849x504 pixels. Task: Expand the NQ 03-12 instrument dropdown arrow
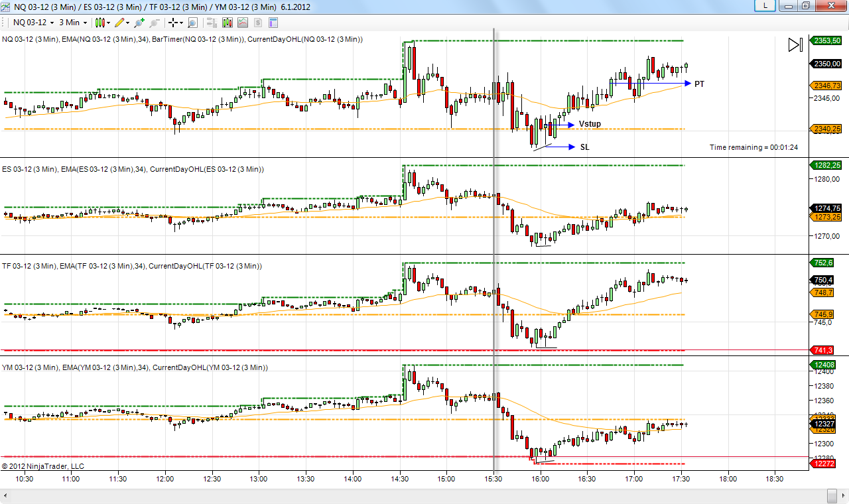(x=51, y=23)
